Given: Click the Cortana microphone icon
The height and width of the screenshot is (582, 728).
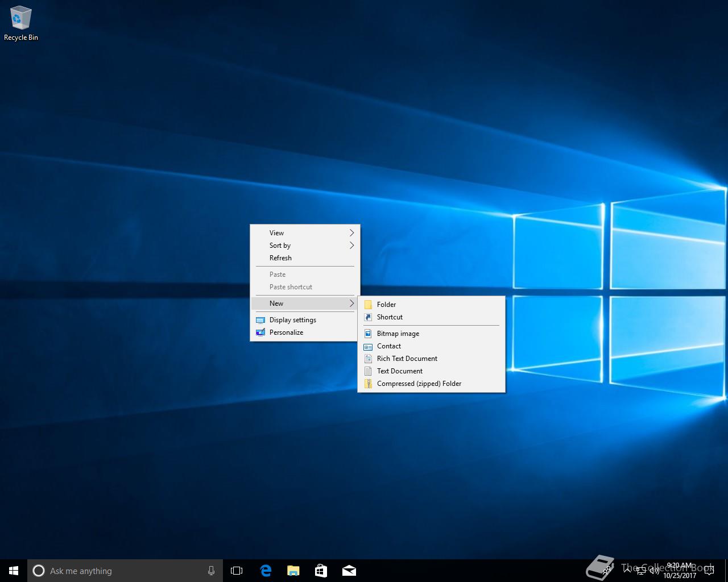Looking at the screenshot, I should click(x=211, y=571).
